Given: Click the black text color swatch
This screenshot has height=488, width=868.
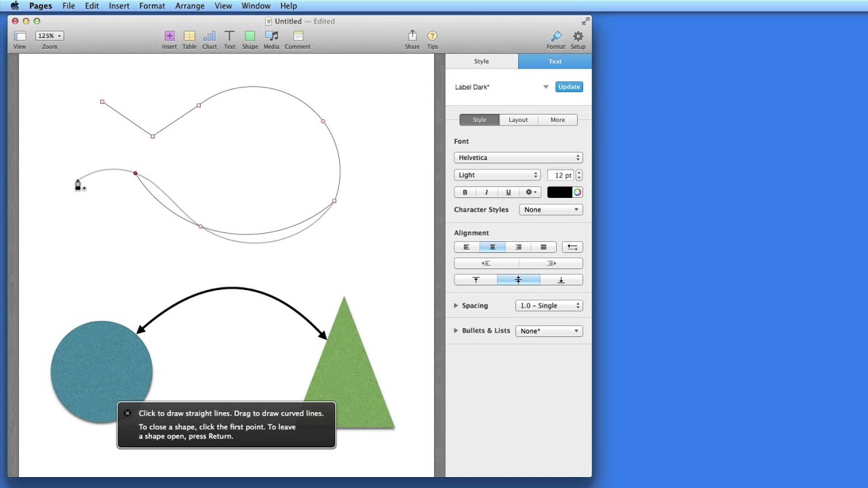Looking at the screenshot, I should 559,192.
